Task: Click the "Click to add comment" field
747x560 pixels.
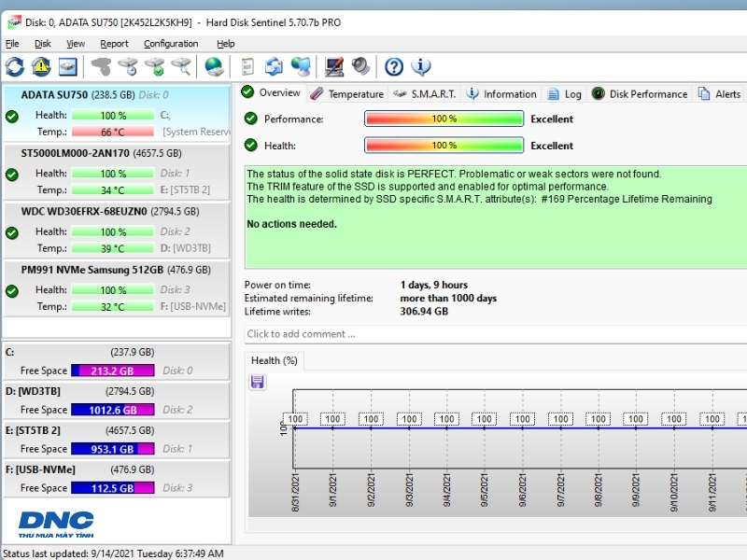Action: (496, 334)
